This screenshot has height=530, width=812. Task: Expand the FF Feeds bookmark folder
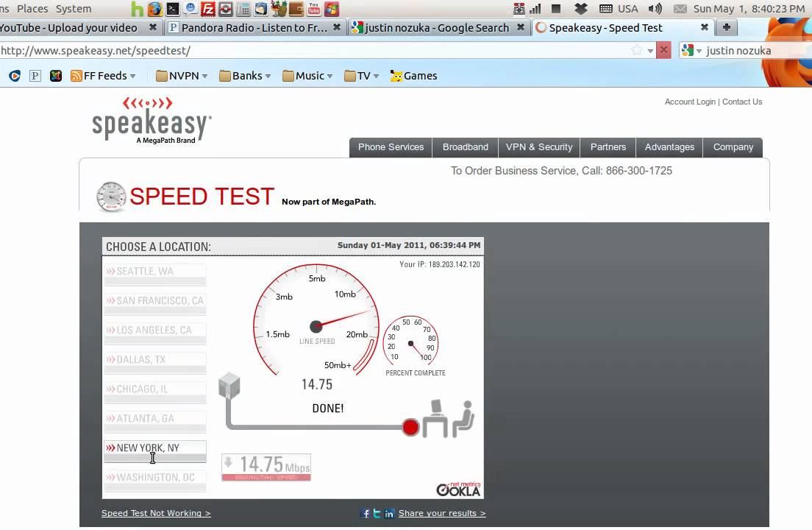(103, 76)
